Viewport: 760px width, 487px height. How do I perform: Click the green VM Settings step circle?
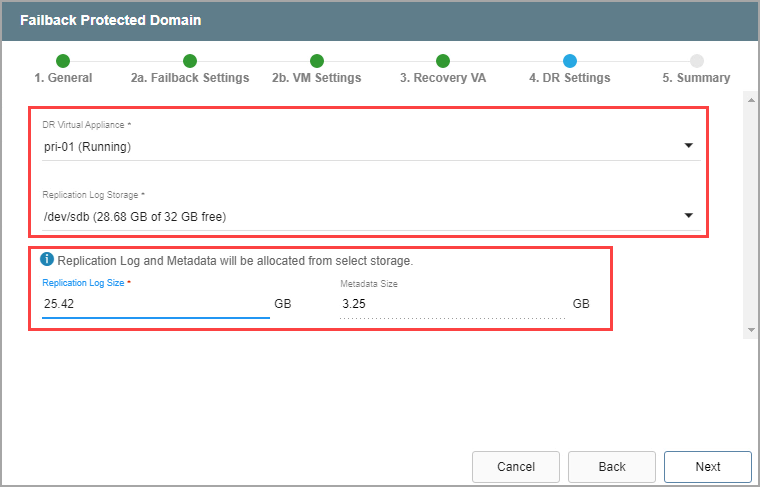[x=317, y=61]
